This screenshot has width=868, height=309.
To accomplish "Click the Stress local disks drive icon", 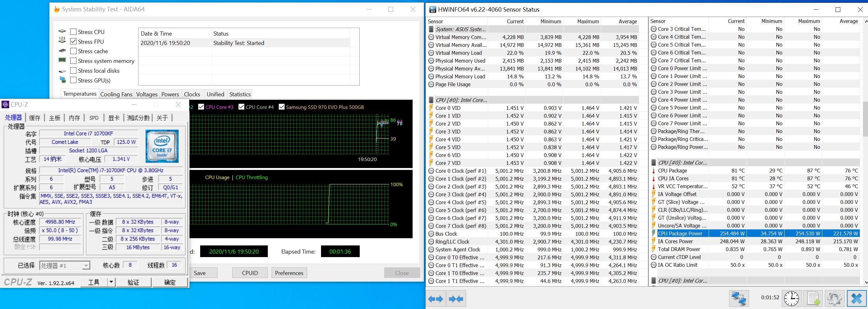I will 62,71.
